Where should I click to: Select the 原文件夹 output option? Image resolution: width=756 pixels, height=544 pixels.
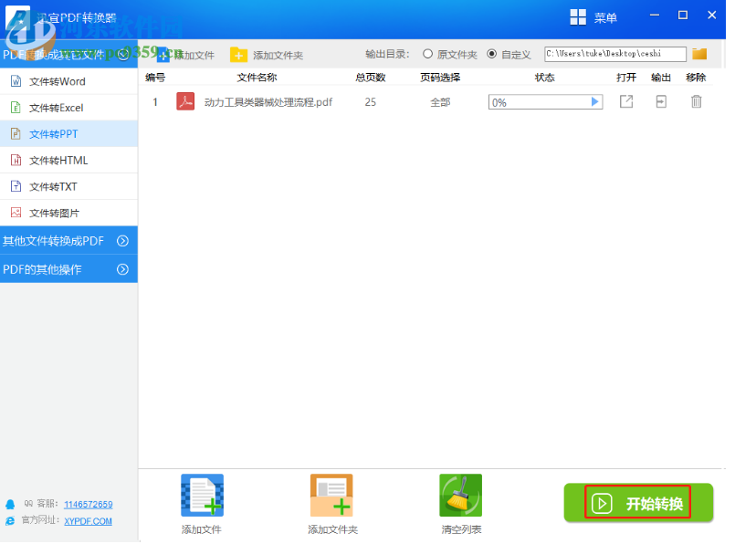point(428,54)
